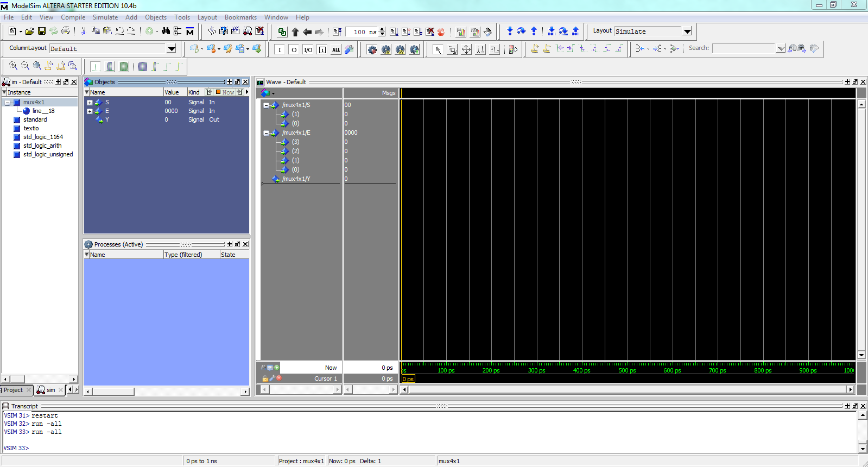Click Type (filtered) column header in Processes
The image size is (868, 467).
point(191,255)
